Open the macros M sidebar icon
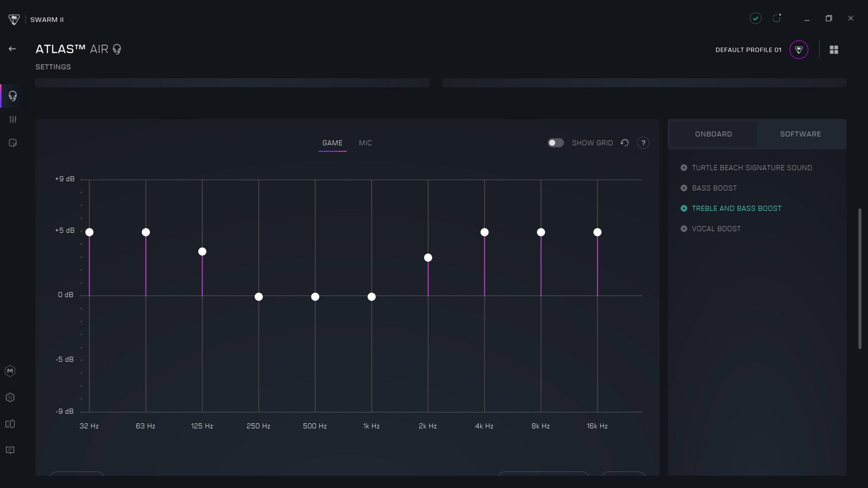The image size is (868, 488). (x=10, y=371)
